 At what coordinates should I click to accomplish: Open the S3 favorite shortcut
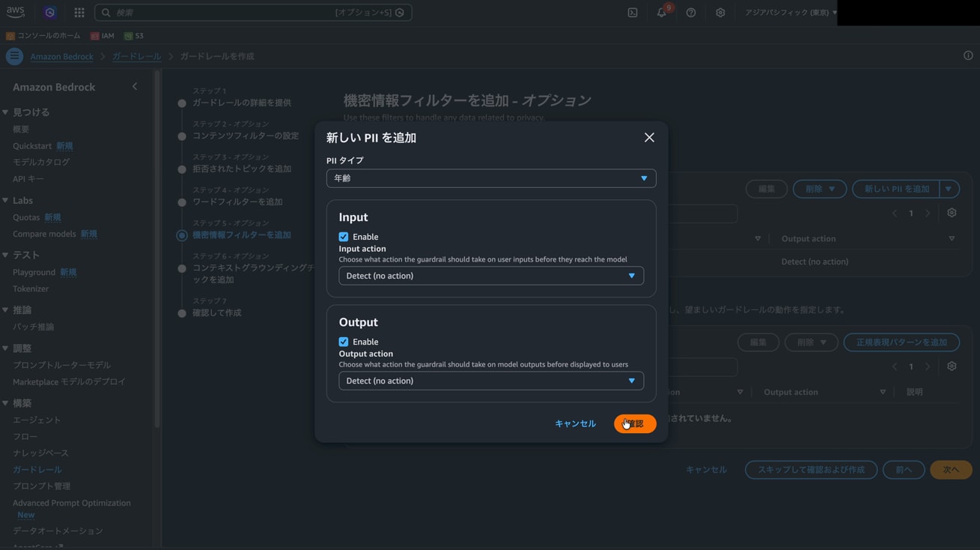click(133, 36)
